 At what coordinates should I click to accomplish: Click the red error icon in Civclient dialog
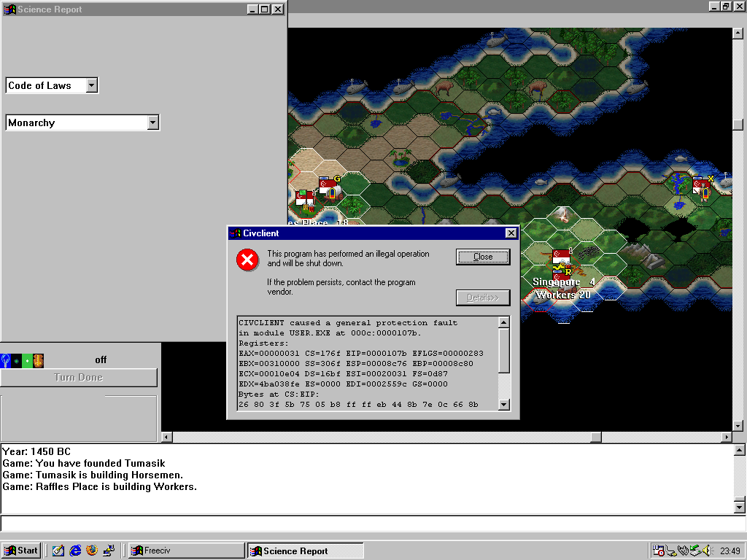point(247,260)
